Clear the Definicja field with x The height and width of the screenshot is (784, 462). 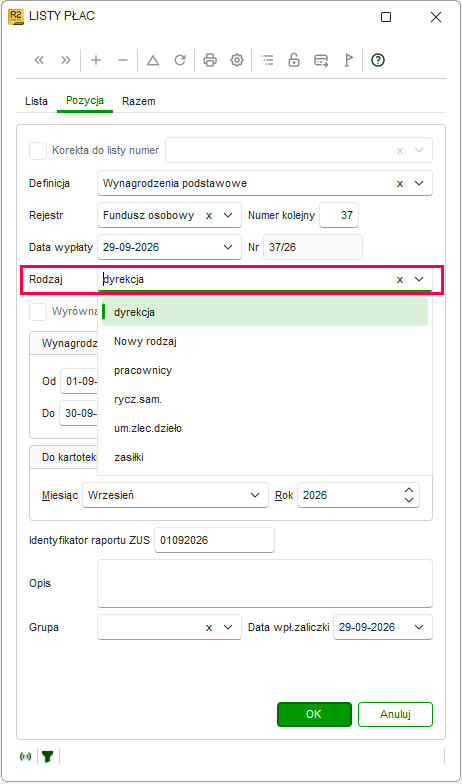(x=400, y=184)
